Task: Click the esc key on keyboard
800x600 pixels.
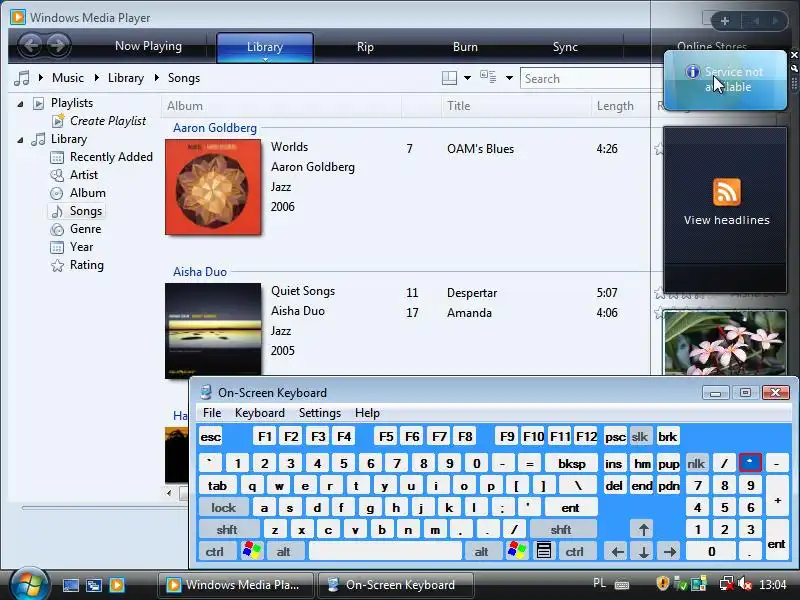Action: (211, 437)
